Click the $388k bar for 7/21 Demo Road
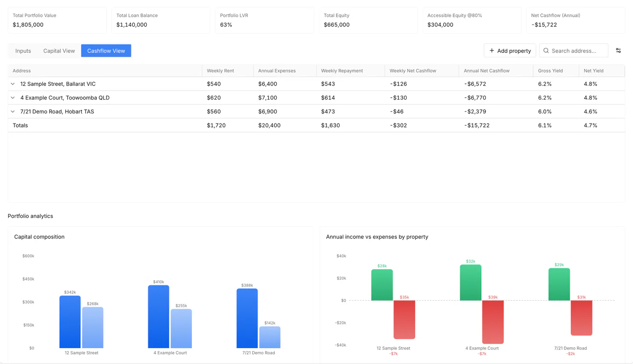 [x=247, y=318]
